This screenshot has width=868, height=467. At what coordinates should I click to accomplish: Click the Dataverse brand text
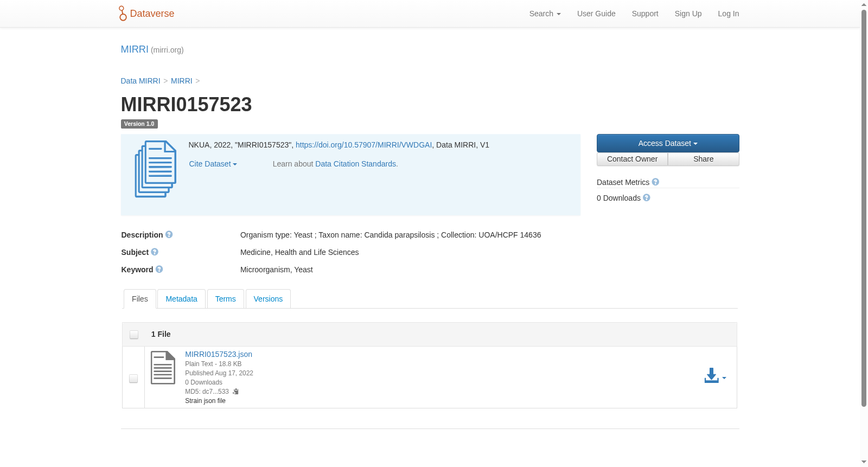152,14
